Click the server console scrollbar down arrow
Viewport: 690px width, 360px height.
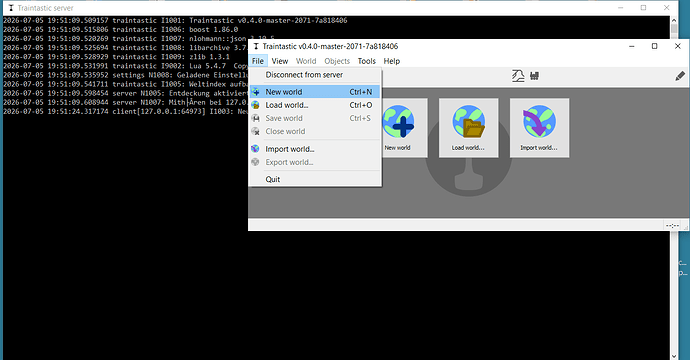pos(674,356)
